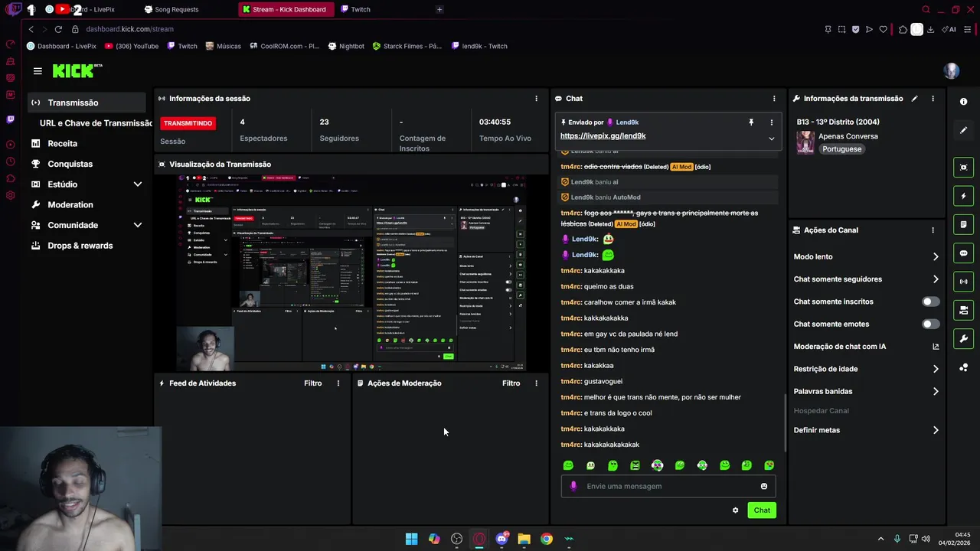Enable Chat somente emotes switch

click(x=930, y=324)
